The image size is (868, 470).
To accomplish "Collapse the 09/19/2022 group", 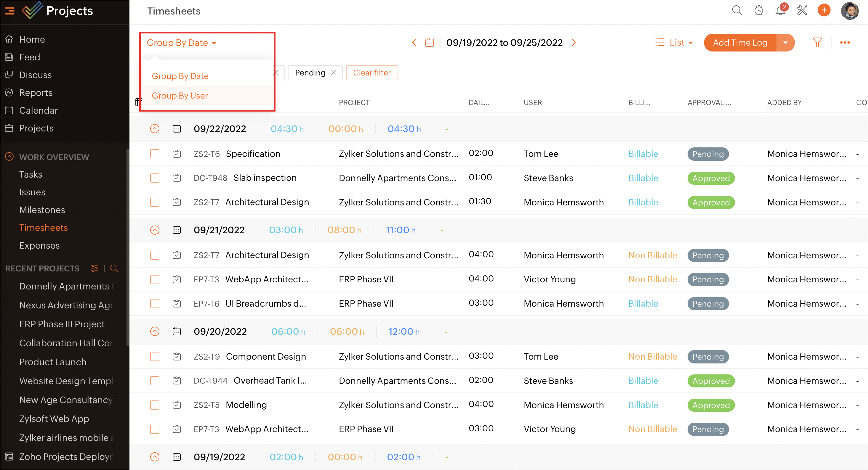I will click(x=155, y=457).
